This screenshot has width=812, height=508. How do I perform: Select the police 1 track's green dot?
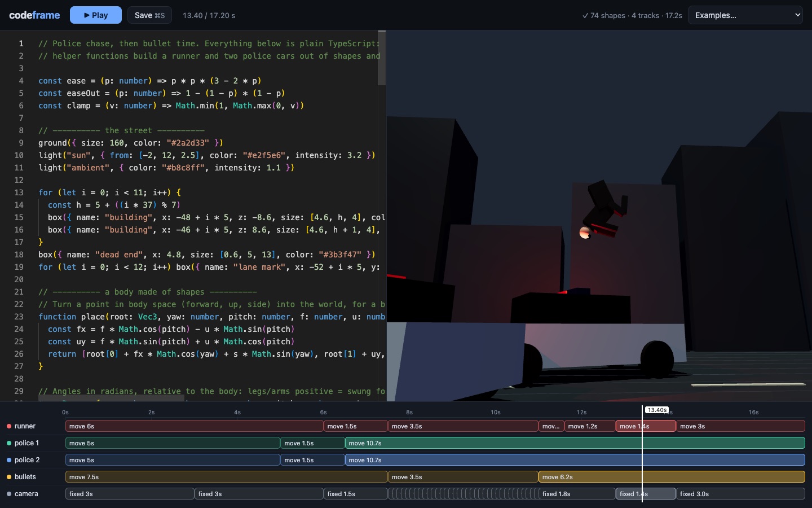pyautogui.click(x=9, y=443)
